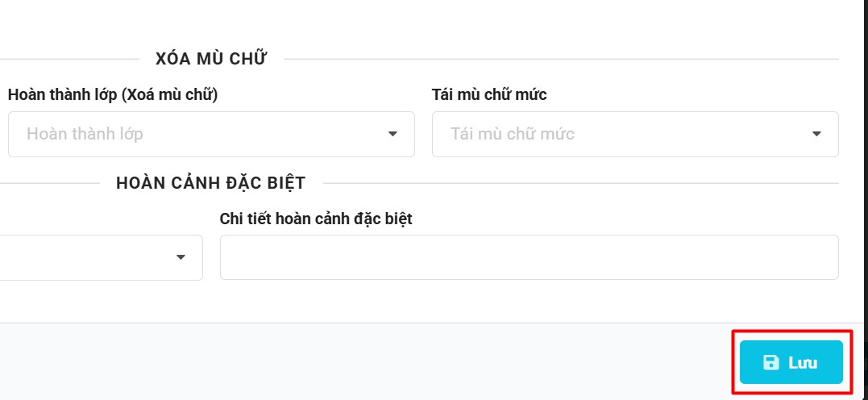868x400 pixels.
Task: Click the divider line left of HOÀN CẢNH ĐẶC BIỆT
Action: 48,183
